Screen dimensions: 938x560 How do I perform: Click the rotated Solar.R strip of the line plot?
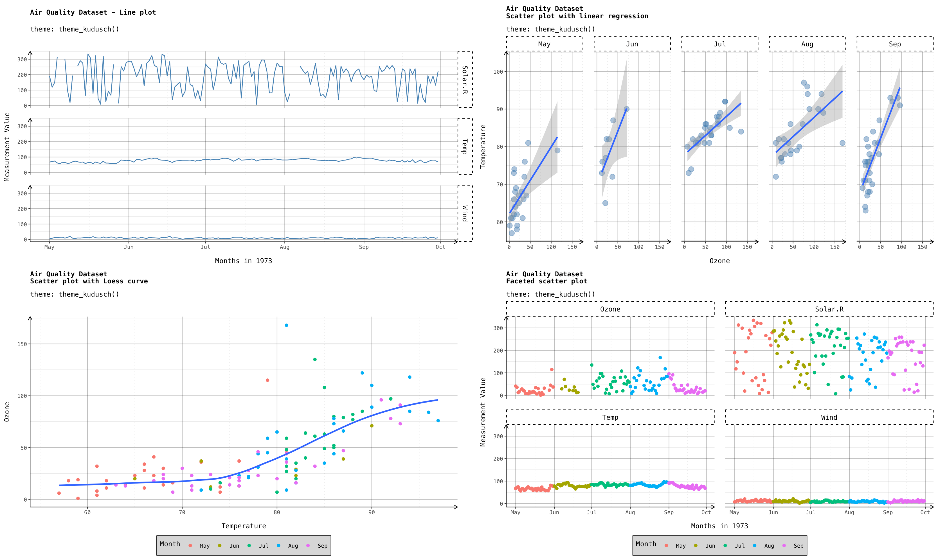465,80
